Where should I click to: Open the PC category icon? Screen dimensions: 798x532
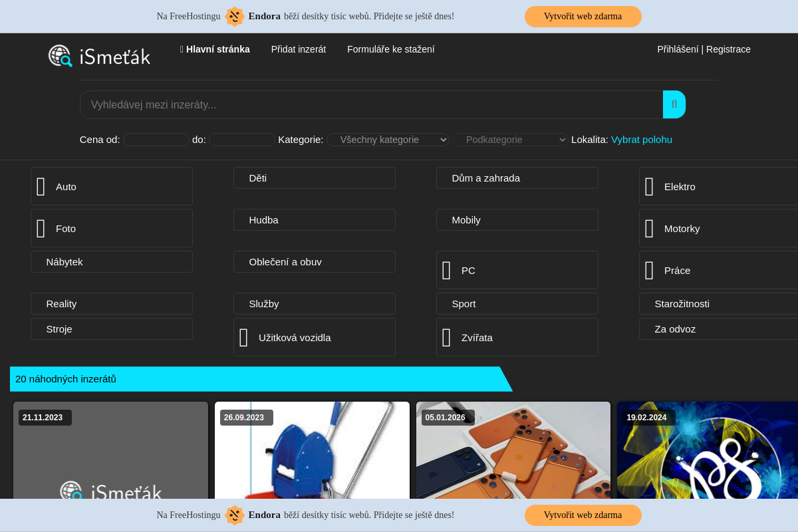[x=447, y=271]
